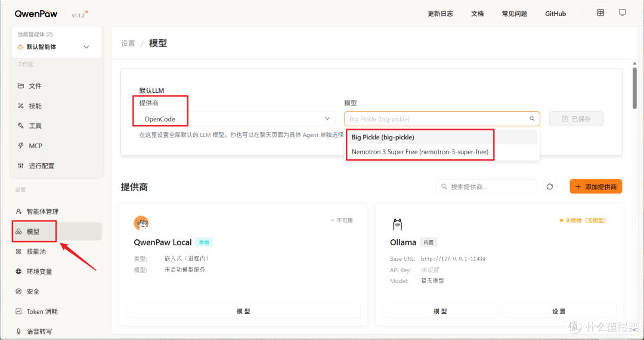Open GitHub link in top navigation
644x340 pixels.
click(x=555, y=14)
